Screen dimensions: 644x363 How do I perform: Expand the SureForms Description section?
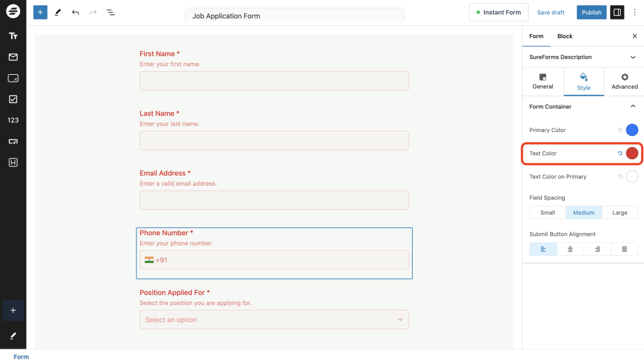633,57
